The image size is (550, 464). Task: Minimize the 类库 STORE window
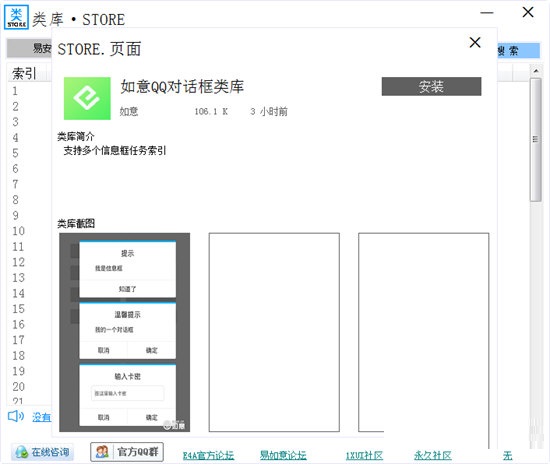click(x=487, y=13)
